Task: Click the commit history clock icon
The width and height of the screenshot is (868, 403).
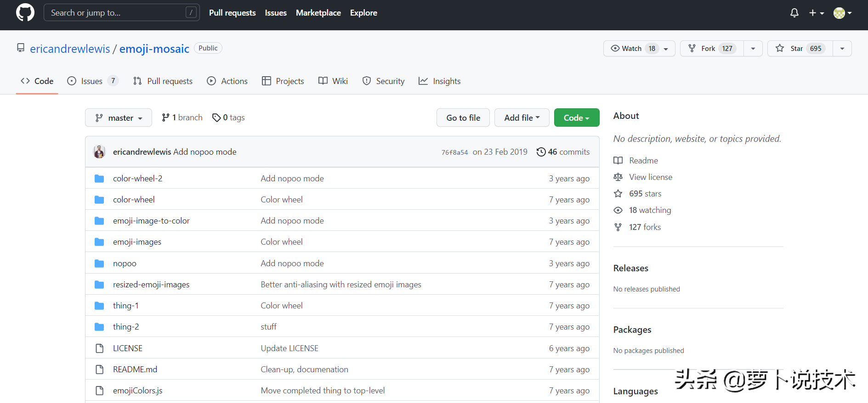Action: pyautogui.click(x=541, y=152)
